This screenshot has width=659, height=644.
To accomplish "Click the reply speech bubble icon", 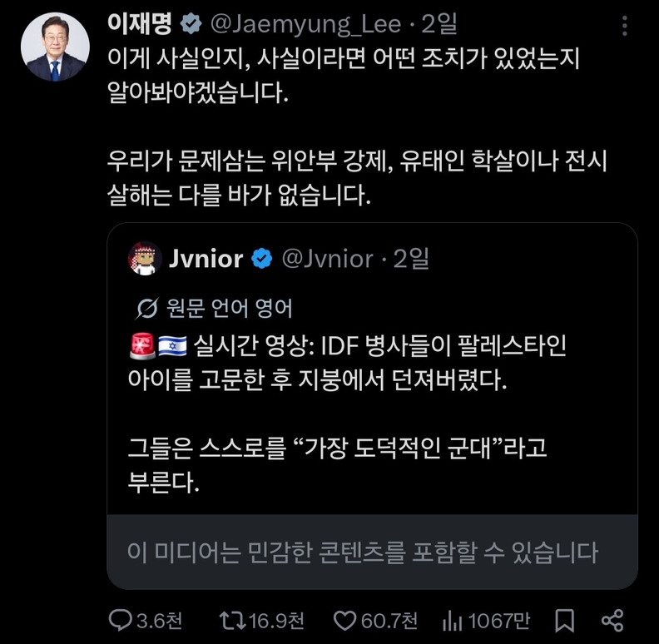I will [122, 619].
